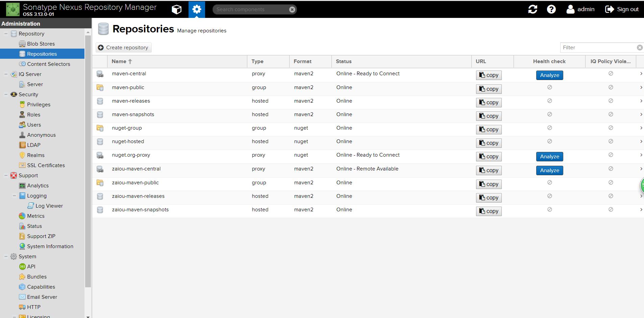The image size is (644, 318).
Task: Click the Email Server envelope icon
Action: click(22, 297)
